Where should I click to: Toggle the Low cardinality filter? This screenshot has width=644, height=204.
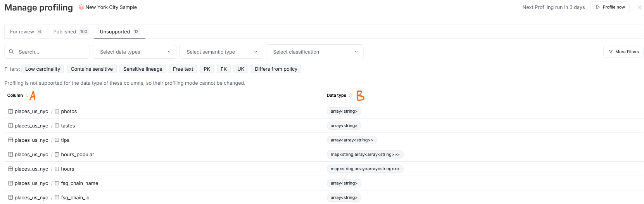point(43,69)
